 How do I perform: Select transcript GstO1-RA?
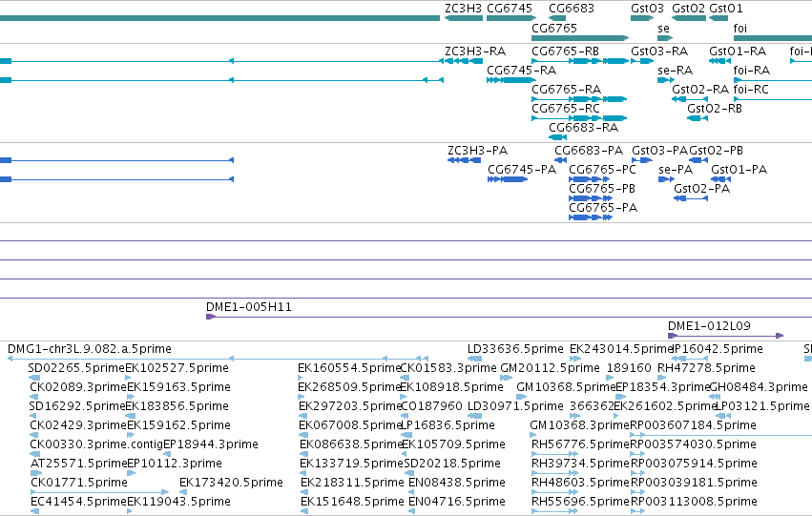click(x=719, y=61)
